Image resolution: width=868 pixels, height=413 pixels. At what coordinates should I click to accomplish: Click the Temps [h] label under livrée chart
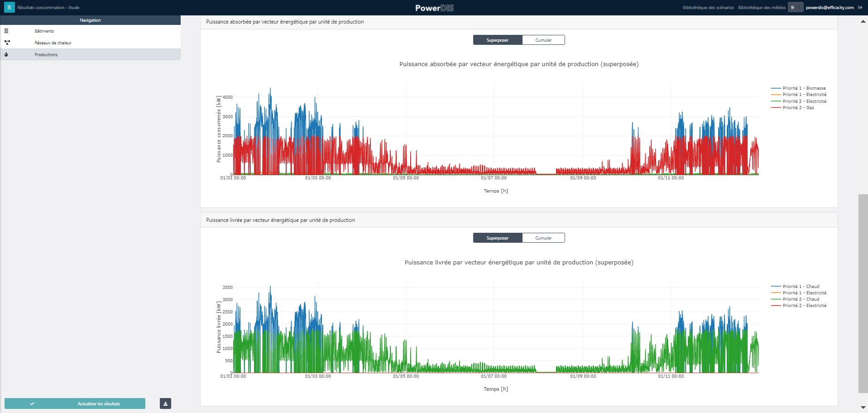coord(496,389)
